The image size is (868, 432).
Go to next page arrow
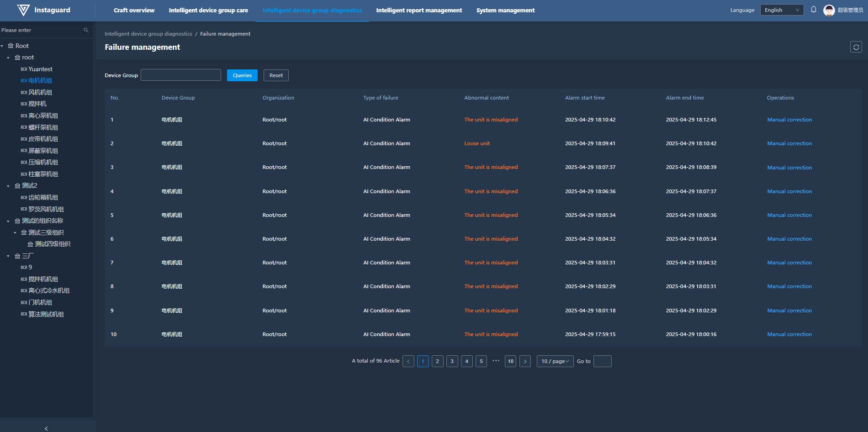pyautogui.click(x=525, y=361)
